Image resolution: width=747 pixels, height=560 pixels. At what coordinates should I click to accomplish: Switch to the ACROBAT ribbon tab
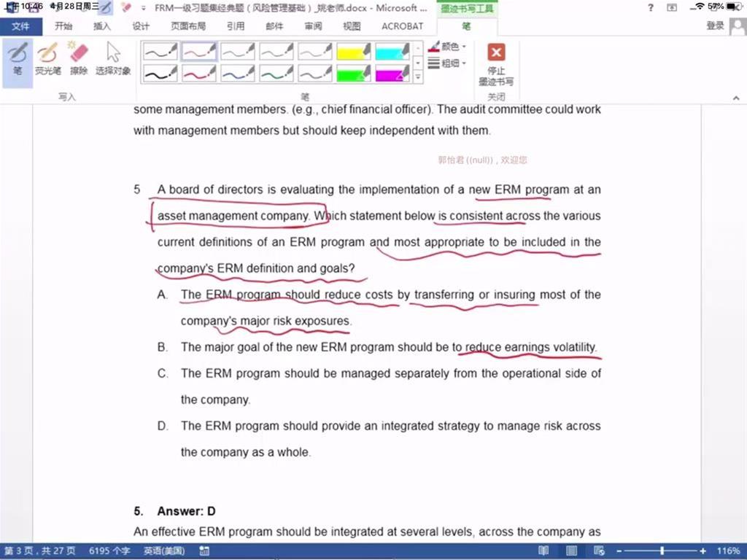402,26
